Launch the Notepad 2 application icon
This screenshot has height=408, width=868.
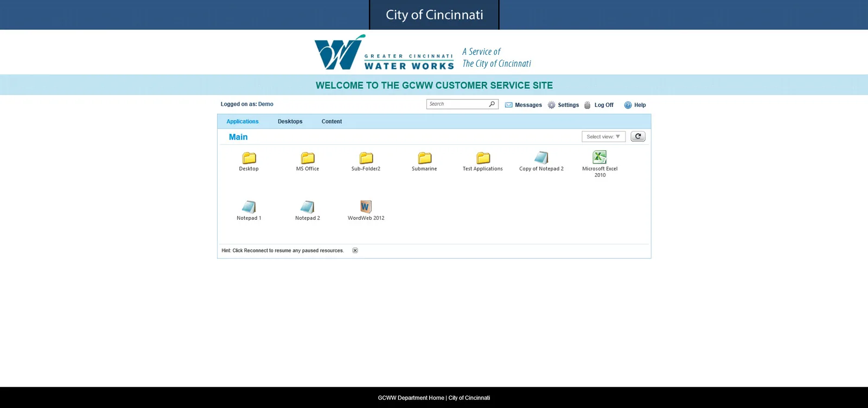[308, 207]
